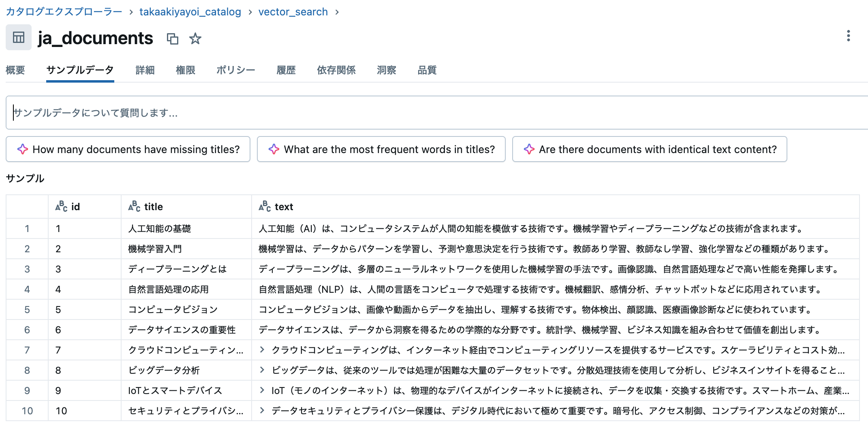Click the ABC string type icon on the id column
The height and width of the screenshot is (426, 868).
(x=60, y=206)
